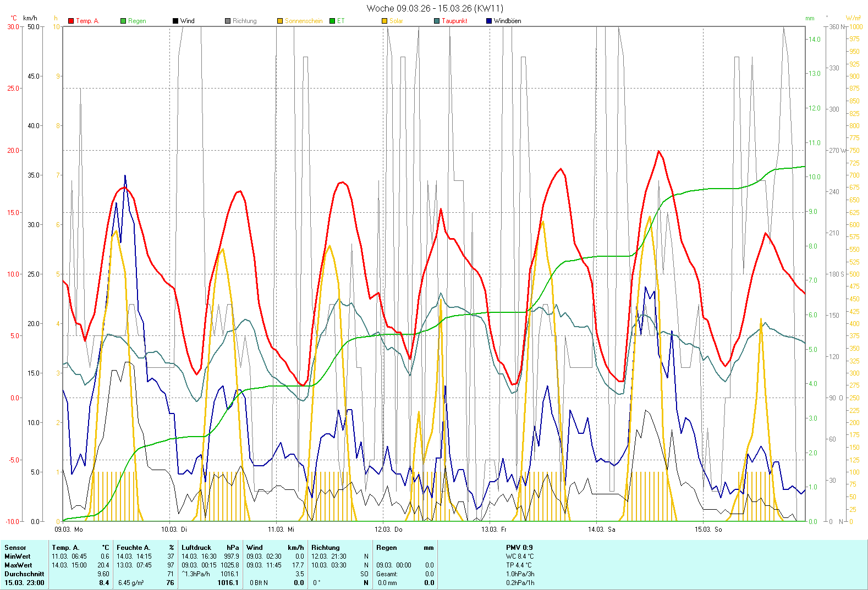The height and width of the screenshot is (590, 868).
Task: Click the blue Windböen legend square
Action: [489, 21]
